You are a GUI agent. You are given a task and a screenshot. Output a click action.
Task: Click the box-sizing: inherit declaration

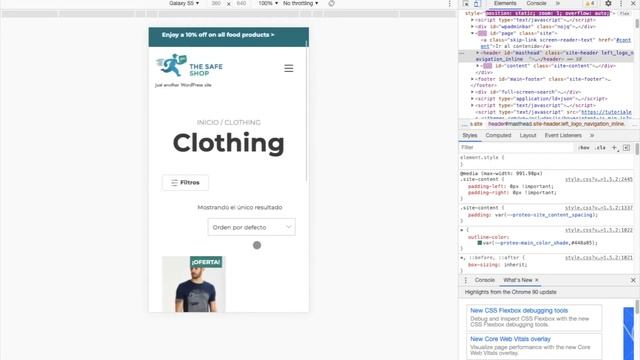pyautogui.click(x=498, y=265)
